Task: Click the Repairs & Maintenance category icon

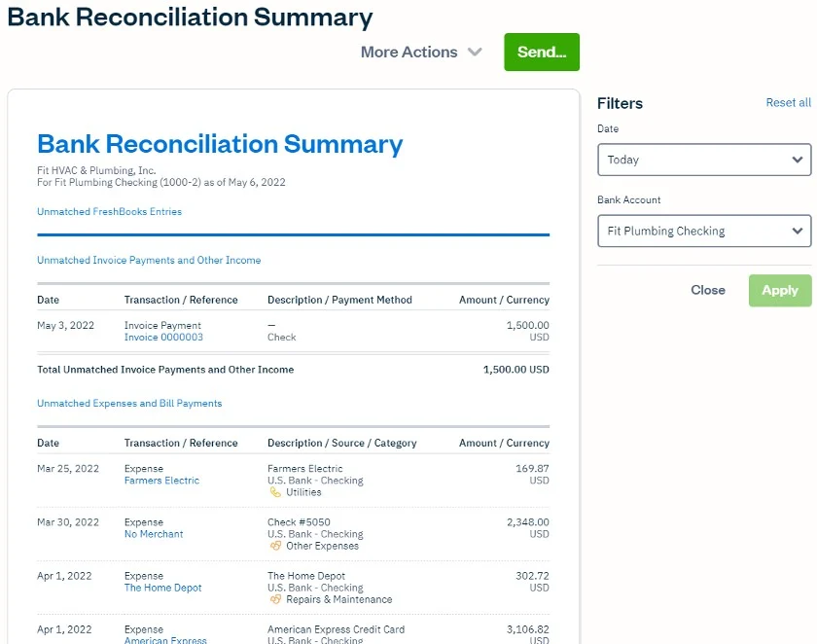Action: coord(275,599)
